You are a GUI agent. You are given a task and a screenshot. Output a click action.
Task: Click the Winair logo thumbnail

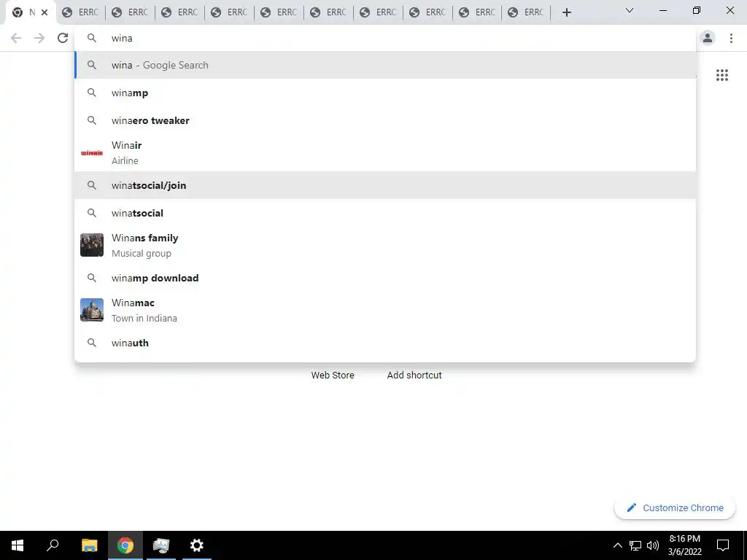92,153
